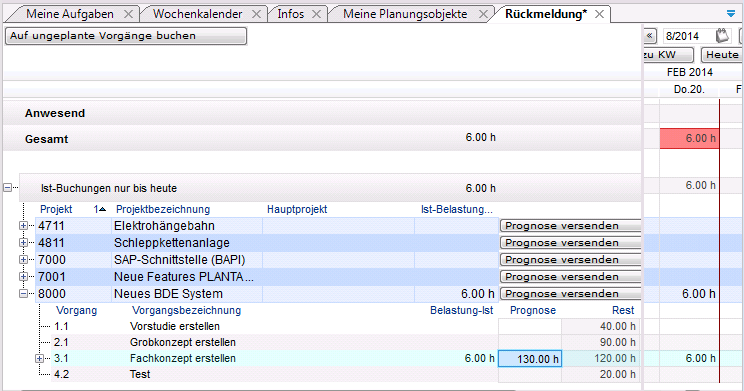This screenshot has height=391, width=744.
Task: Click Prognose field for Grobkonzept erstellen
Action: pos(530,343)
